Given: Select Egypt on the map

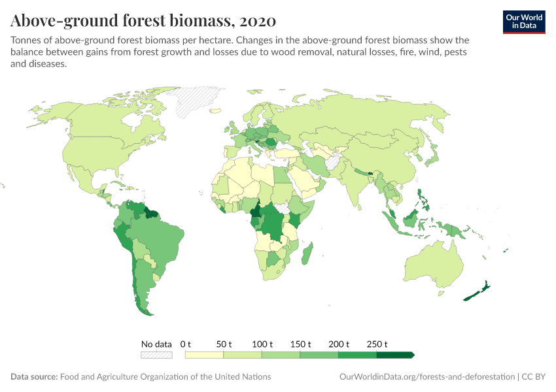Looking at the screenshot, I should 283,174.
